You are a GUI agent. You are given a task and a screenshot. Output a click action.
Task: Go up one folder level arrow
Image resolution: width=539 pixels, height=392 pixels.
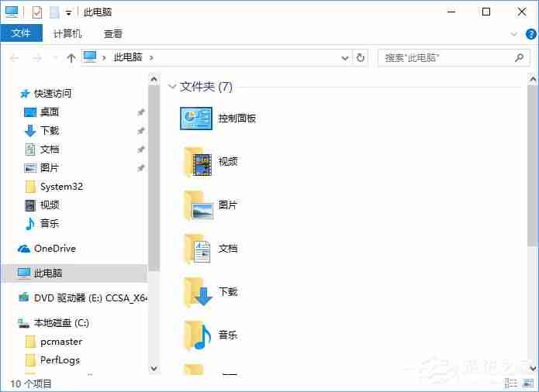[x=71, y=57]
